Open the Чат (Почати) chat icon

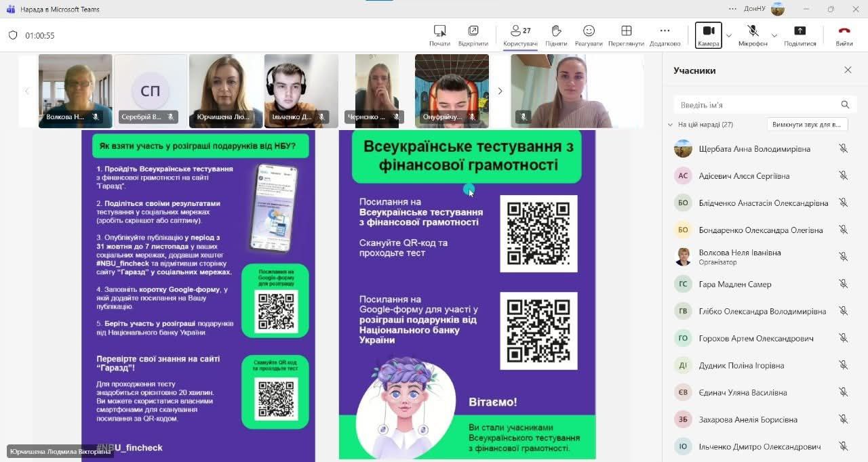pos(439,31)
